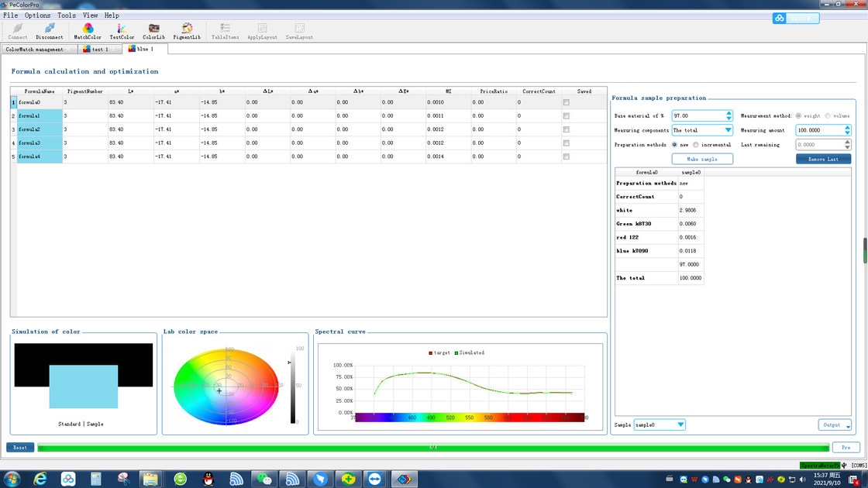Switch to the 'test 1' tab
The width and height of the screenshot is (868, 488).
pyautogui.click(x=100, y=50)
